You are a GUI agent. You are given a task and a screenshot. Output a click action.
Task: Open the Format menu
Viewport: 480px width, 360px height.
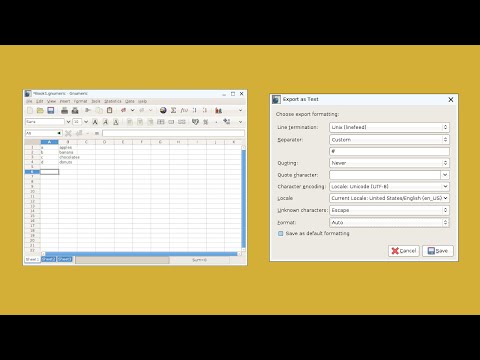click(x=80, y=101)
